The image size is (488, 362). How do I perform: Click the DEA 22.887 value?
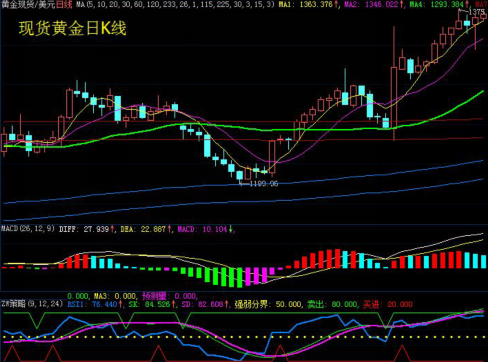tap(146, 229)
